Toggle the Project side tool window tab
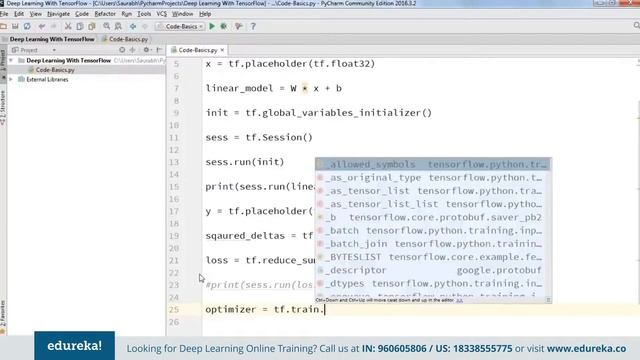 click(x=3, y=63)
